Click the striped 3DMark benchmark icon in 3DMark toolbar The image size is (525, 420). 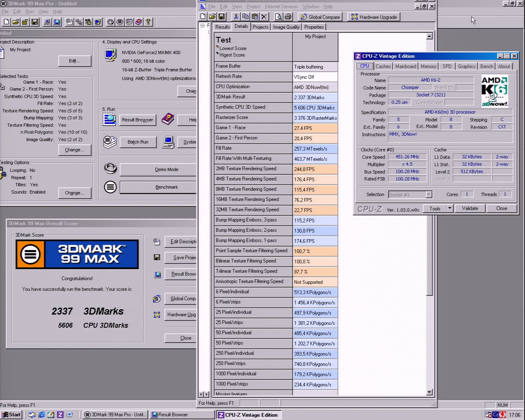click(x=120, y=22)
